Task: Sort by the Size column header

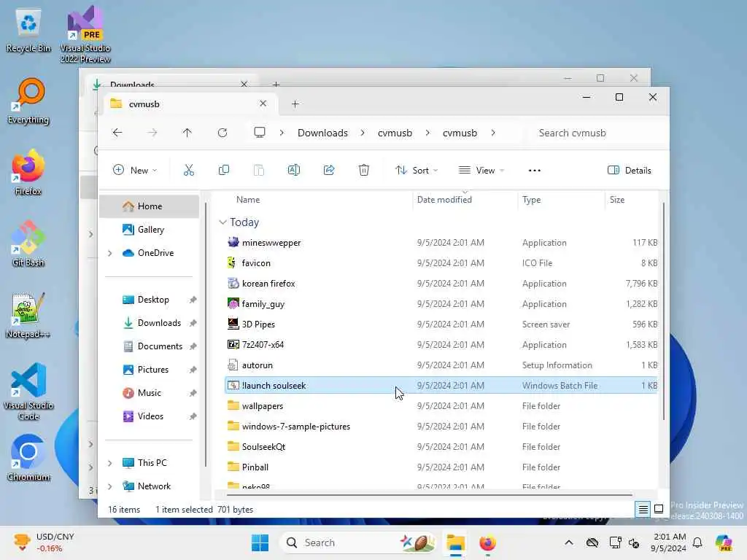Action: click(617, 200)
